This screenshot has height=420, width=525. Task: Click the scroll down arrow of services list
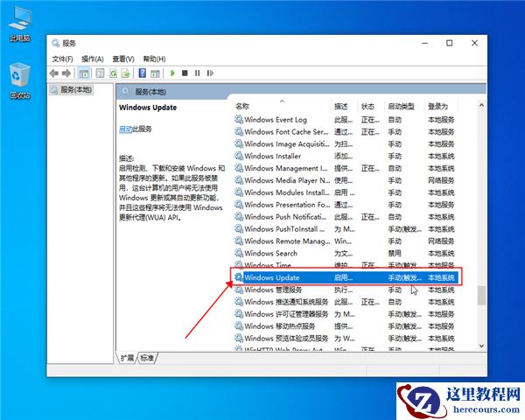tap(481, 346)
